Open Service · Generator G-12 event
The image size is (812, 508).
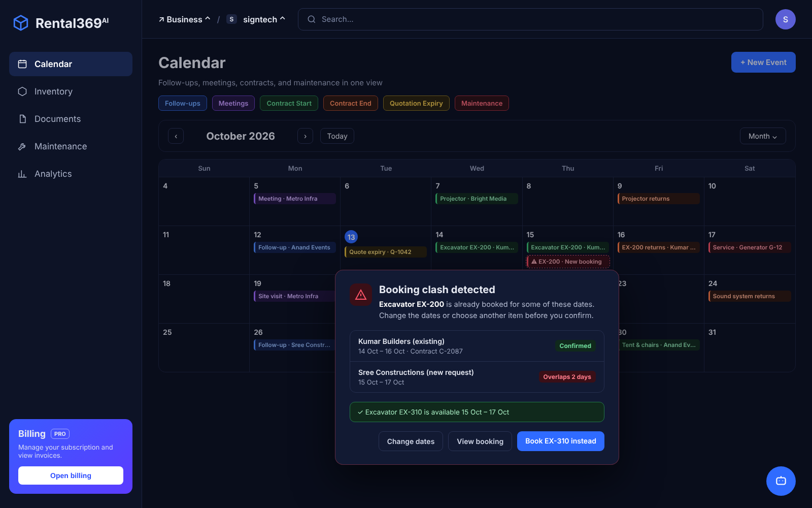[750, 247]
